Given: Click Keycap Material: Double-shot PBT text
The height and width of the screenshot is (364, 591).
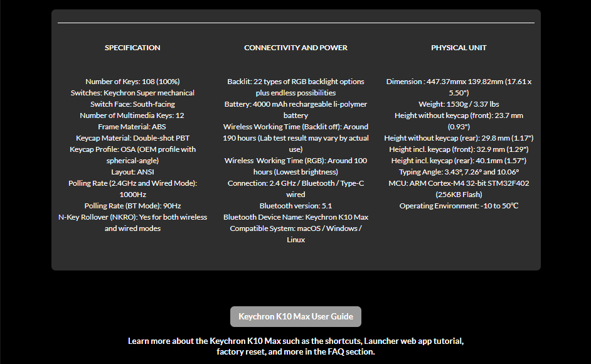Looking at the screenshot, I should coord(132,138).
